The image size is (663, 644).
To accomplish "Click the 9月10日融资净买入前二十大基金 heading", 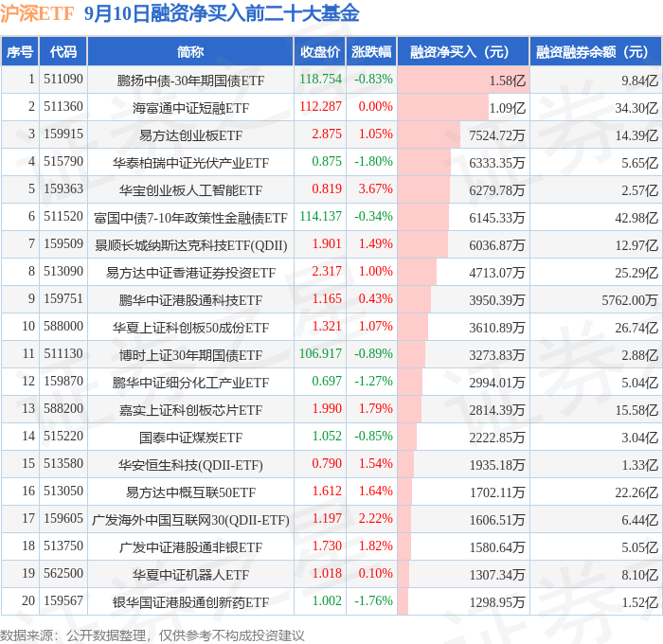I will 222,14.
